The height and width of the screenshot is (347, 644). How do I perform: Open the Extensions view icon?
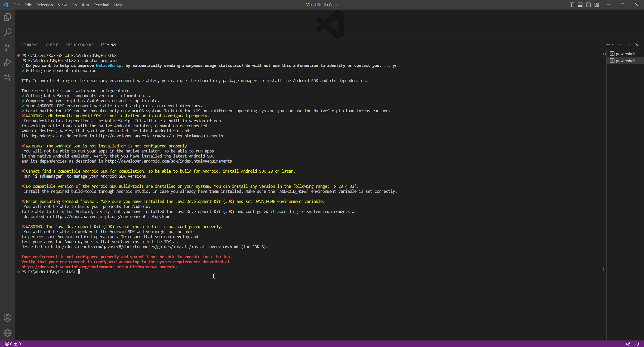click(8, 78)
